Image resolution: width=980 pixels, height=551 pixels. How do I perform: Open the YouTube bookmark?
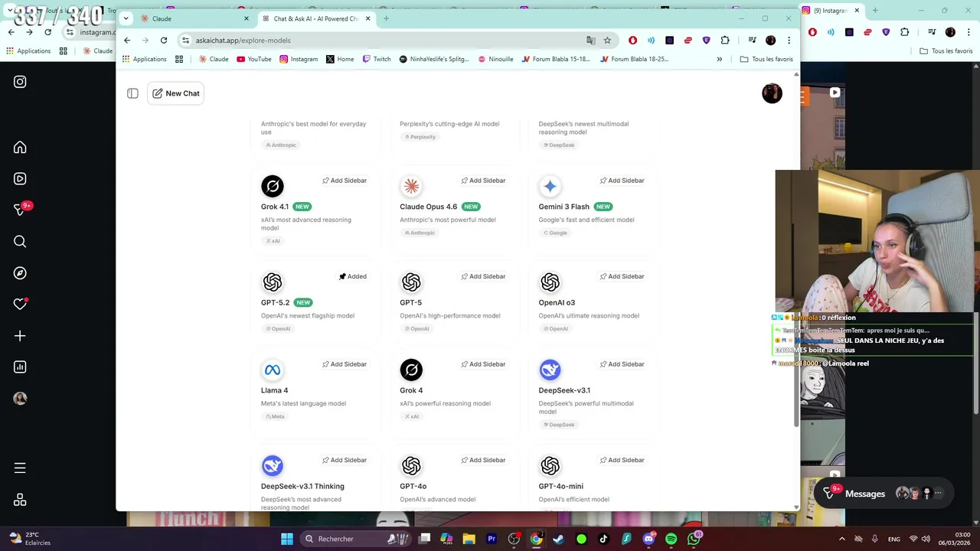click(x=254, y=59)
